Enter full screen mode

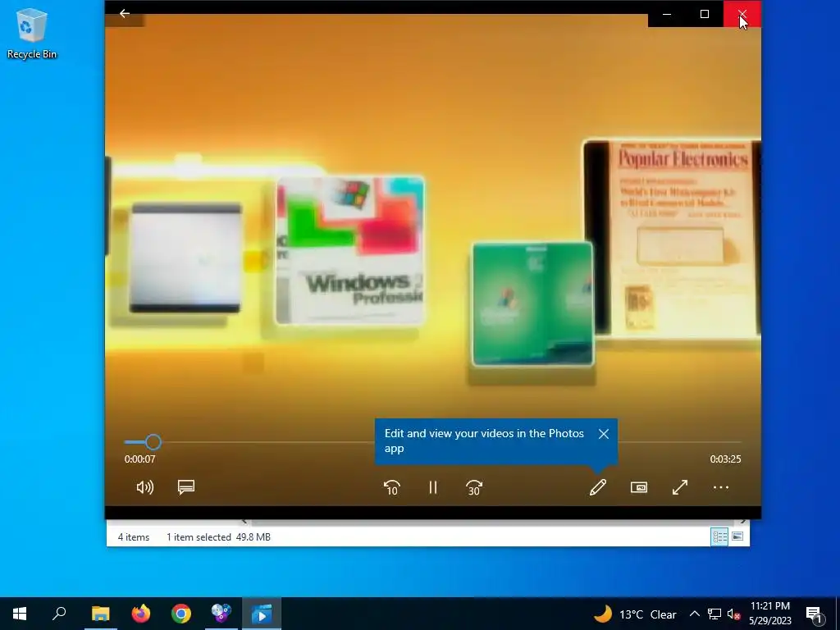pos(680,487)
